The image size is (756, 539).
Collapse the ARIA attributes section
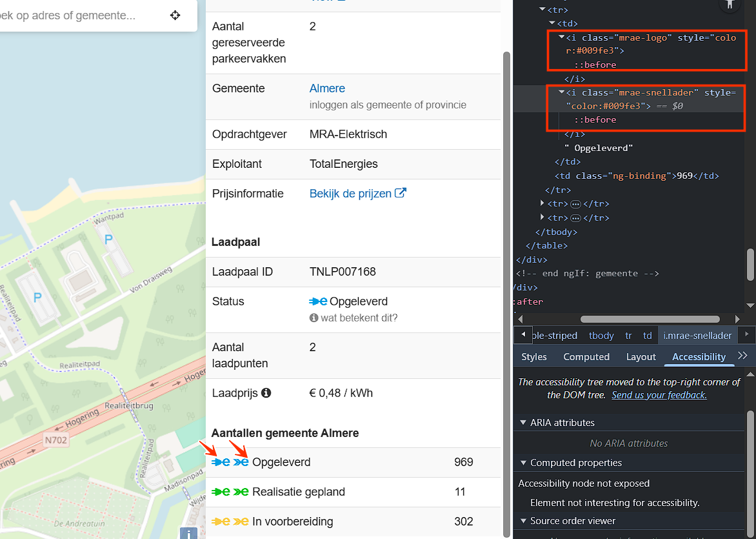click(x=523, y=423)
